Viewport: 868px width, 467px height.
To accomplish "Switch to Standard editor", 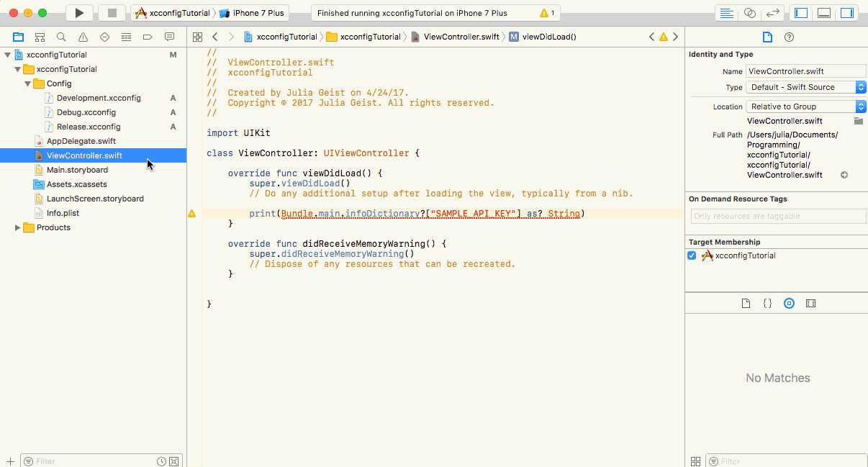I will tap(727, 13).
